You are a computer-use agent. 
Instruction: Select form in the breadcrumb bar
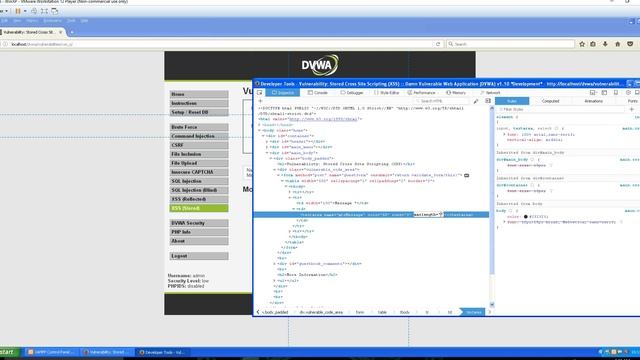pyautogui.click(x=360, y=312)
